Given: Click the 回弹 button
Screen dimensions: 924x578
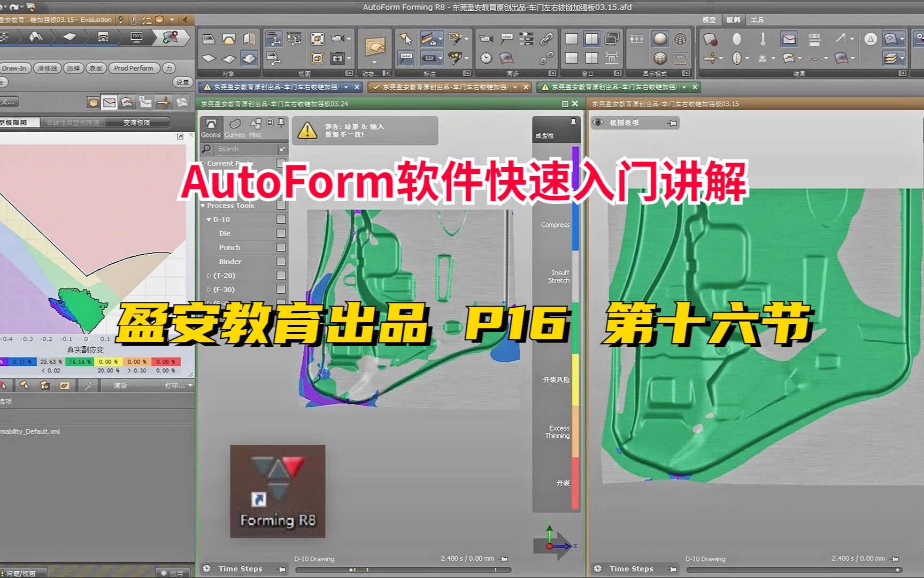Looking at the screenshot, I should 73,68.
